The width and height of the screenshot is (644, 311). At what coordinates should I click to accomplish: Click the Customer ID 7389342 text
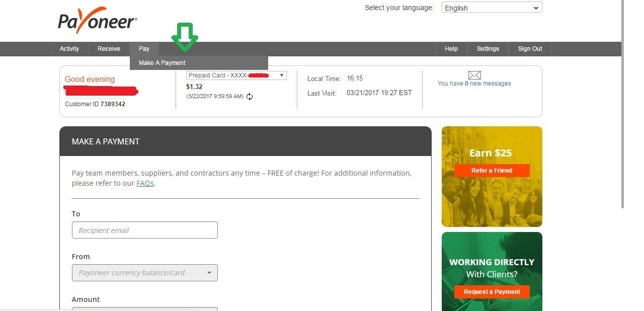[95, 104]
